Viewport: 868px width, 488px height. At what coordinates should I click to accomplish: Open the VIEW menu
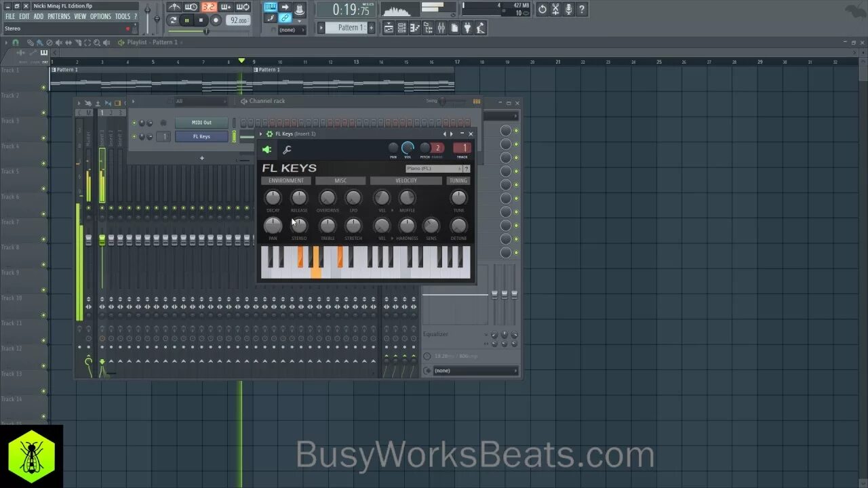pyautogui.click(x=80, y=16)
